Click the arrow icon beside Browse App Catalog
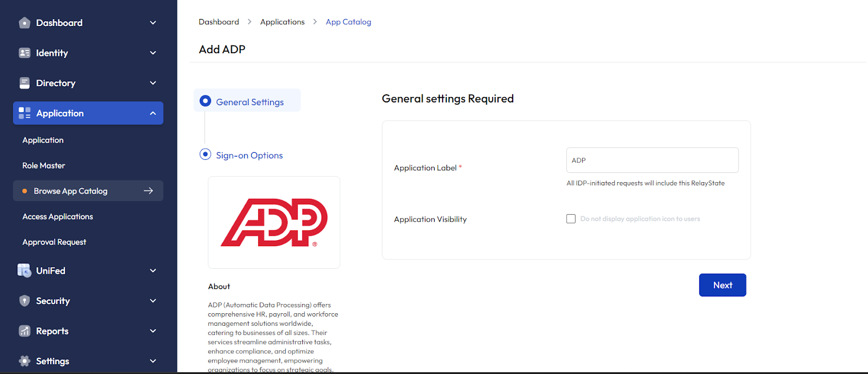The width and height of the screenshot is (868, 374). (148, 191)
